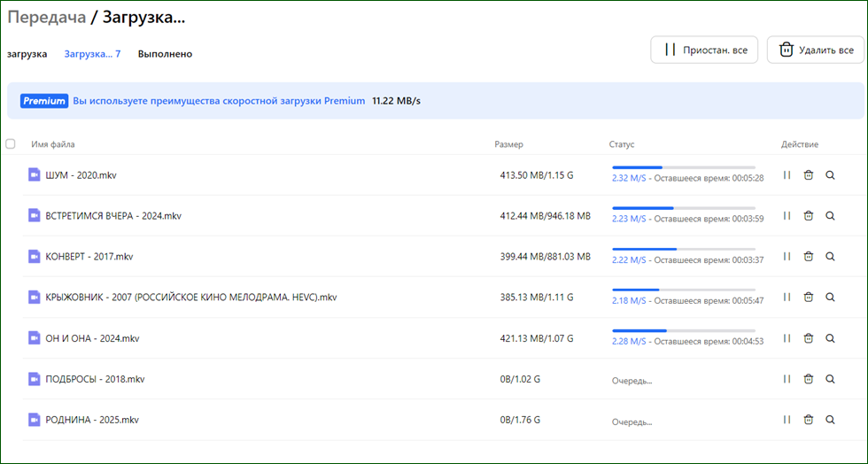
Task: Click the video file icon of ШУМ - 2020.mkv
Action: (x=35, y=175)
